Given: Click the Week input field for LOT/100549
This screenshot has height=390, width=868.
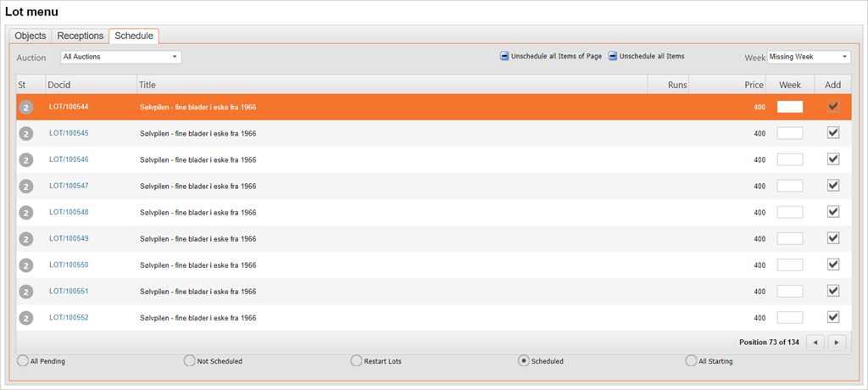Looking at the screenshot, I should [x=789, y=238].
